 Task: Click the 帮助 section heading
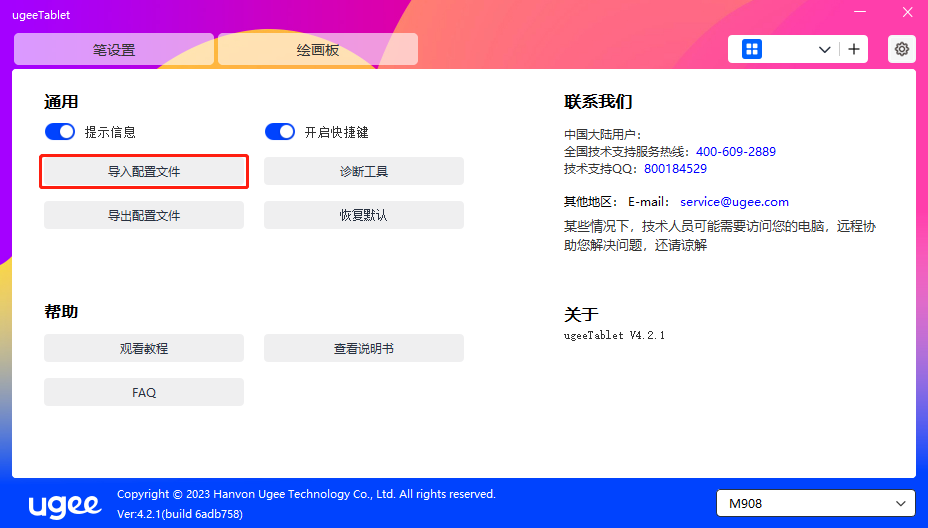(61, 311)
